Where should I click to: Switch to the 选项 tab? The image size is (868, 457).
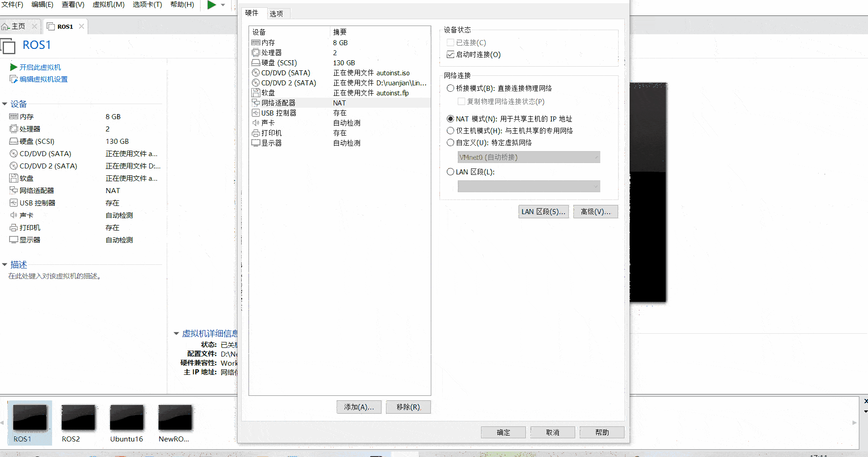coord(278,13)
